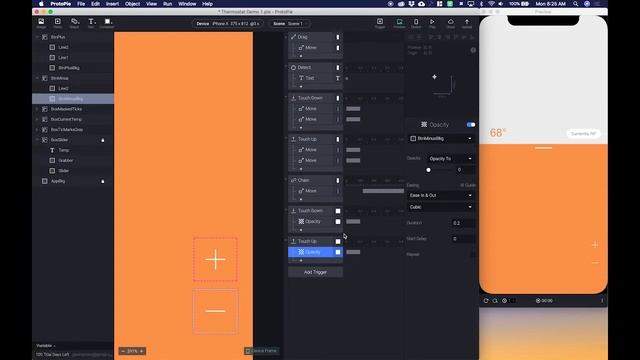Open the View menu
The height and width of the screenshot is (360, 640).
point(151,4)
